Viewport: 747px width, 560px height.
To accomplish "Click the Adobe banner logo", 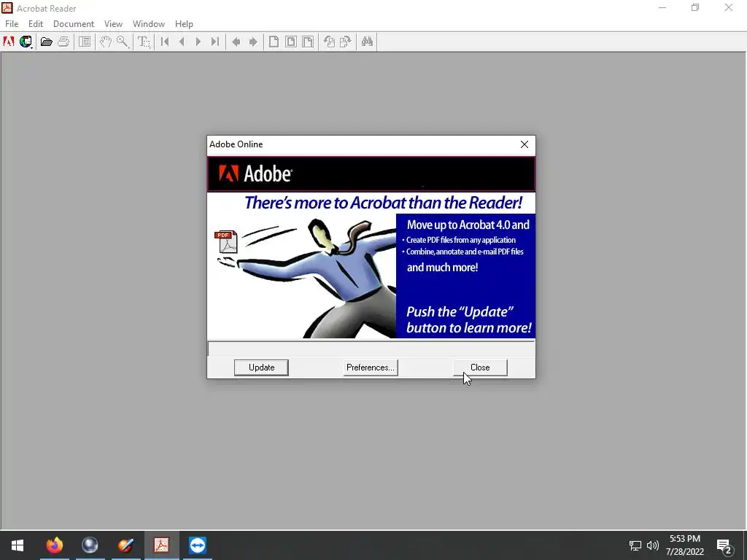I will click(x=255, y=174).
